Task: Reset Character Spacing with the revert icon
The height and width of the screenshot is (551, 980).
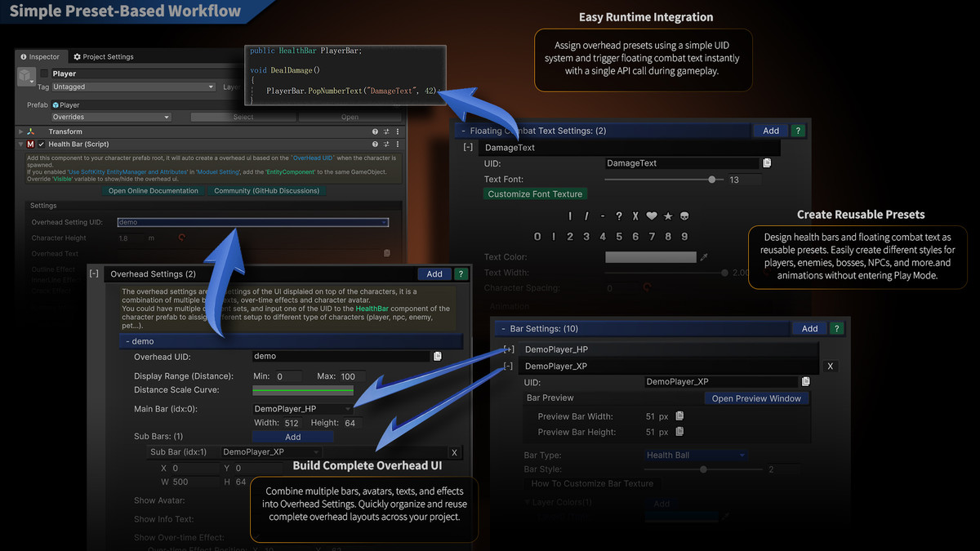Action: (x=646, y=288)
